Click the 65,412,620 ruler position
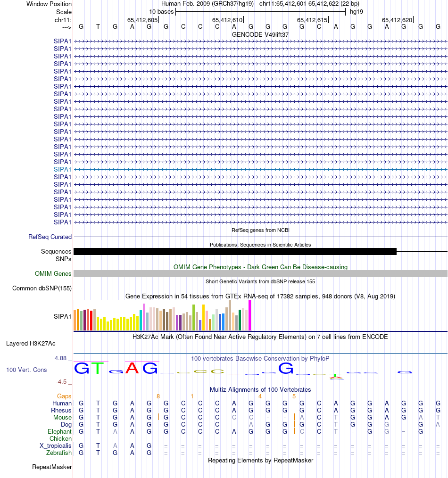Image resolution: width=448 pixels, height=478 pixels. [x=397, y=20]
